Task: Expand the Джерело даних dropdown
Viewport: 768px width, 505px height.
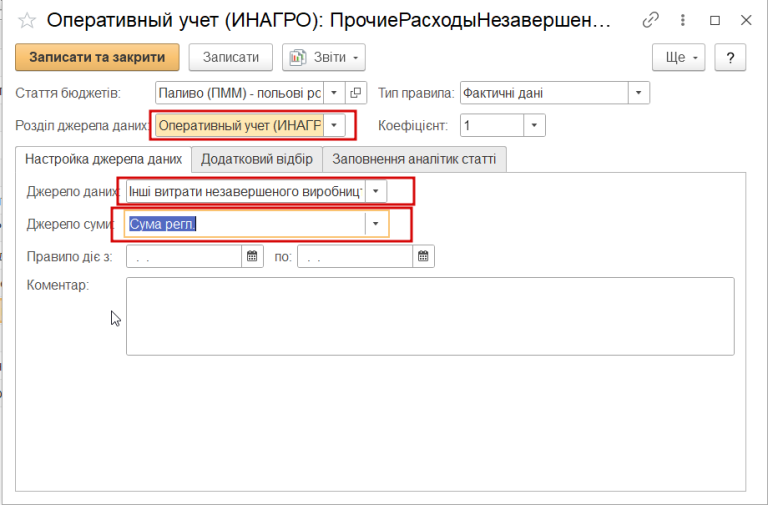Action: click(376, 191)
